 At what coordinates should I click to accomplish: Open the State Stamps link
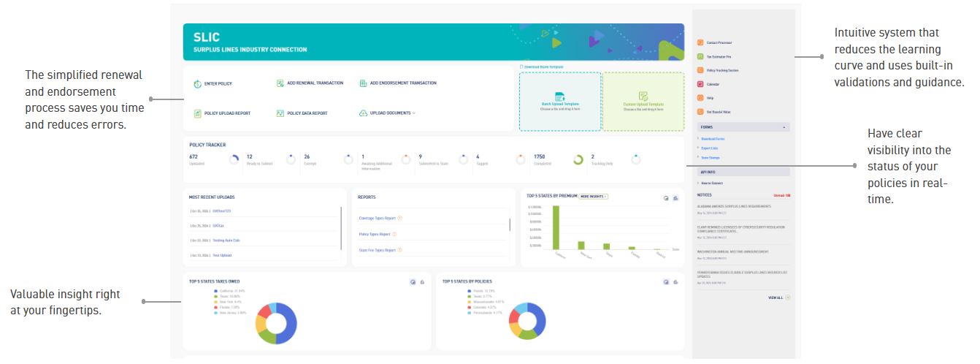click(x=711, y=157)
